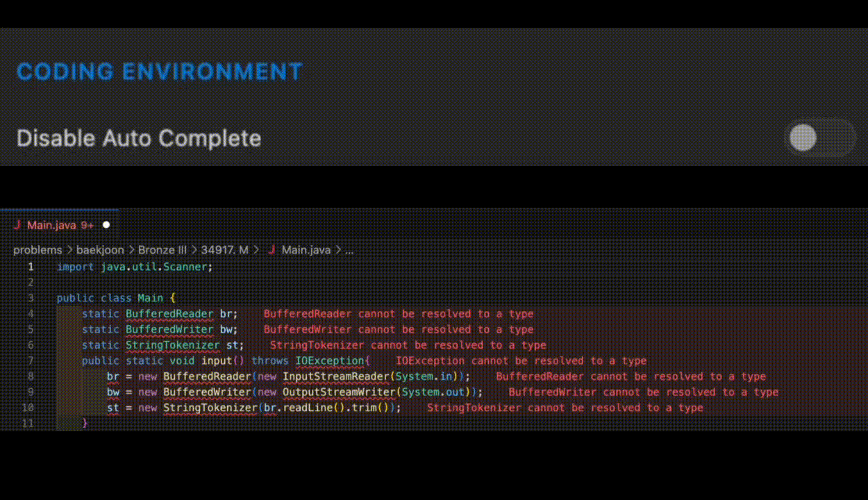Viewport: 868px width, 500px height.
Task: Click line number 7 in the gutter
Action: pyautogui.click(x=31, y=360)
